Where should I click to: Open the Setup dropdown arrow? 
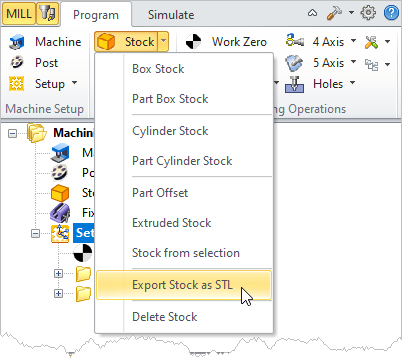click(x=74, y=82)
